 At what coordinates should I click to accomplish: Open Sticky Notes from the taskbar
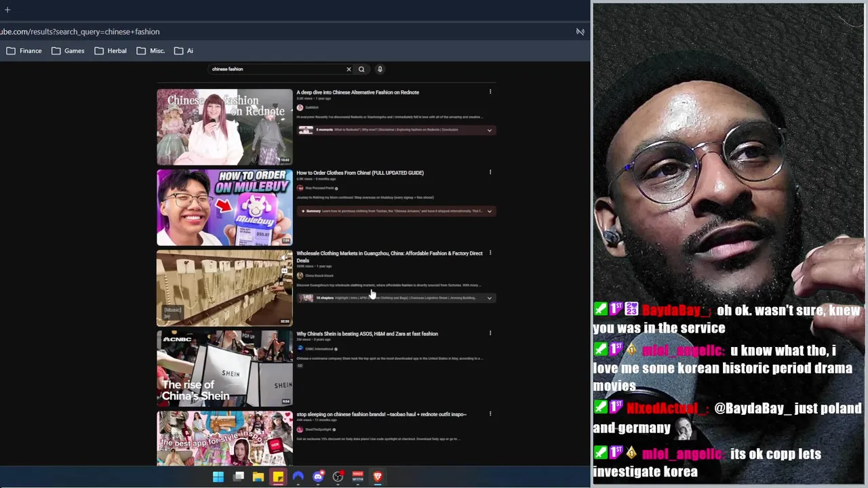pyautogui.click(x=278, y=477)
